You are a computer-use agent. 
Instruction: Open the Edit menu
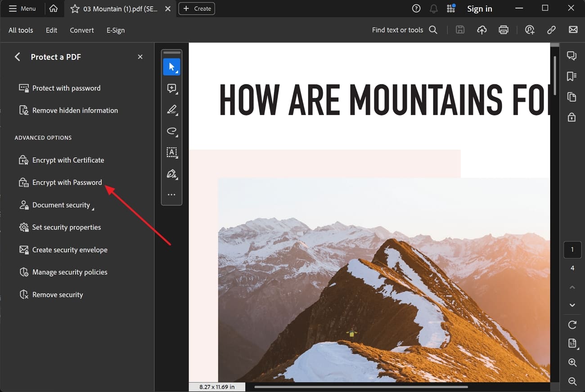51,30
